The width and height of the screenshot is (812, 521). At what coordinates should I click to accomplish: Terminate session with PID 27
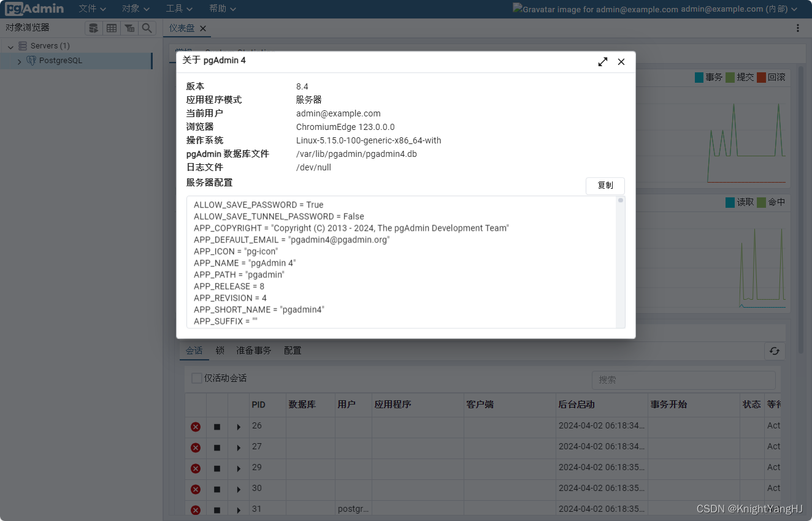coord(196,447)
